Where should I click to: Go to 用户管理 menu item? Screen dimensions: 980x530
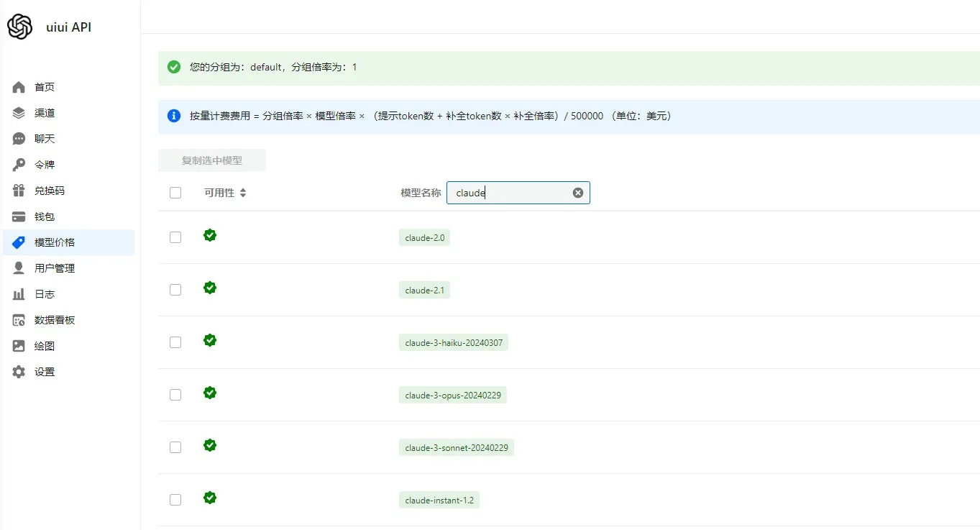click(55, 268)
